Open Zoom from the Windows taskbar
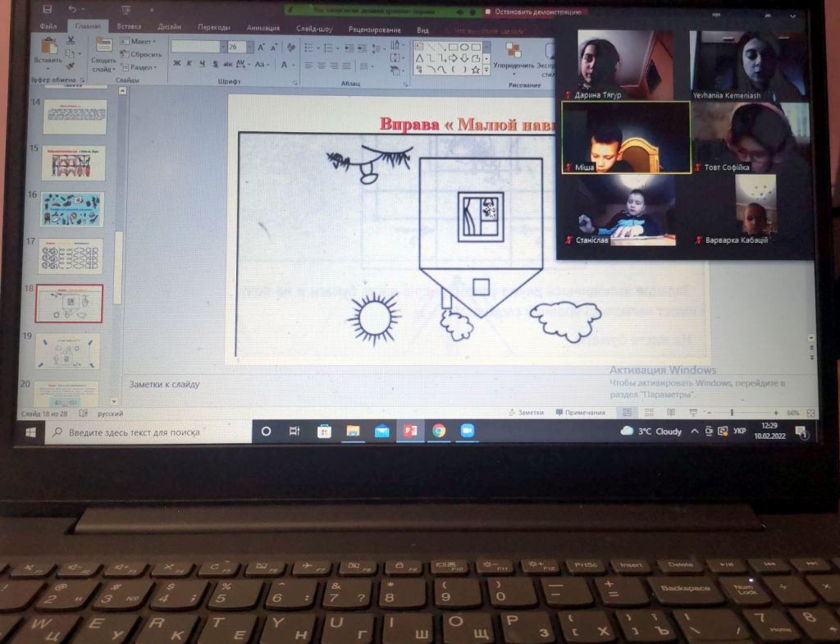Screen dimensions: 840x644 (468, 431)
